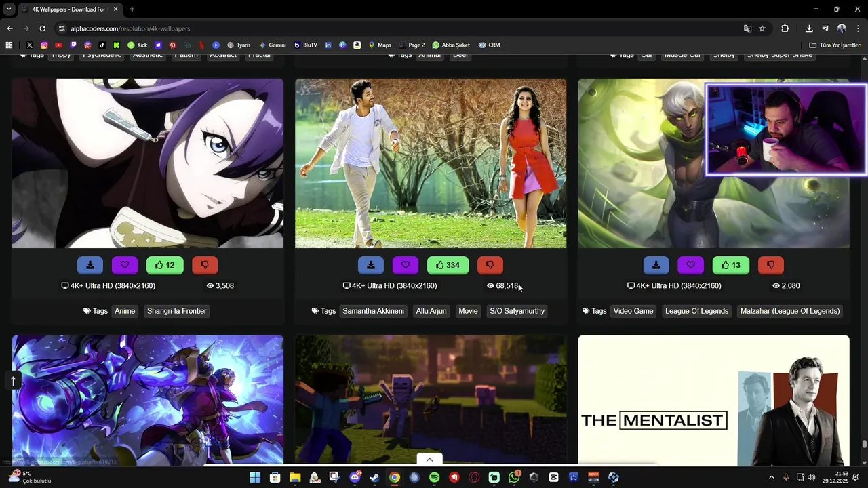The height and width of the screenshot is (488, 868).
Task: Translate this page icon
Action: pyautogui.click(x=747, y=28)
